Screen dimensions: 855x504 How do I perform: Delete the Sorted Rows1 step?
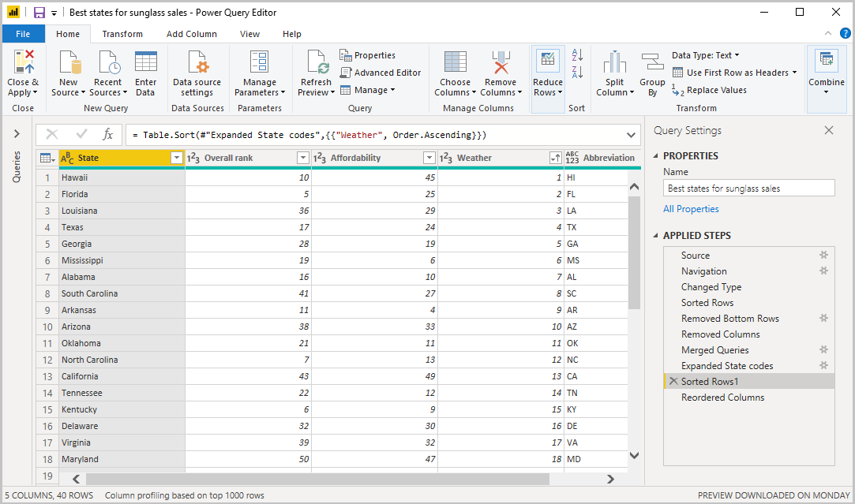[673, 381]
